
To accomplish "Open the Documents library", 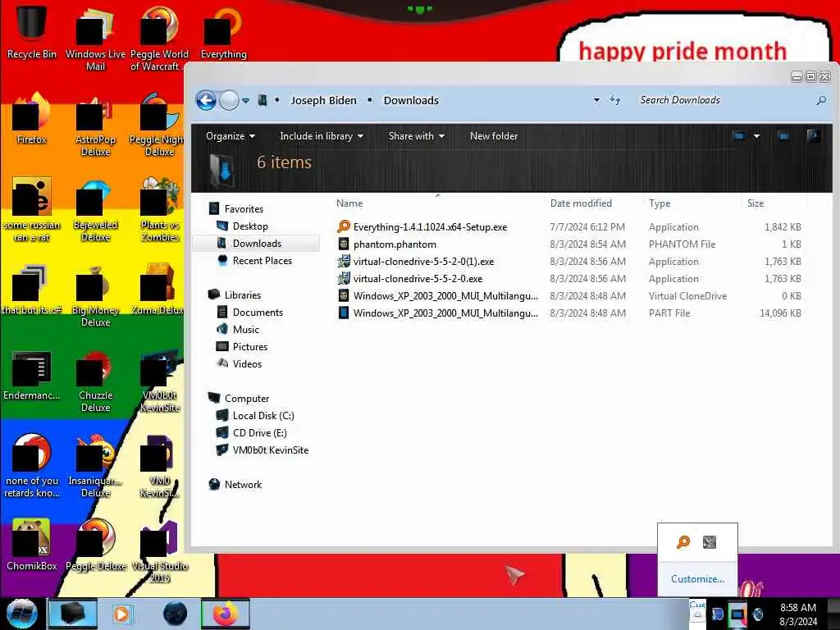I will [257, 312].
